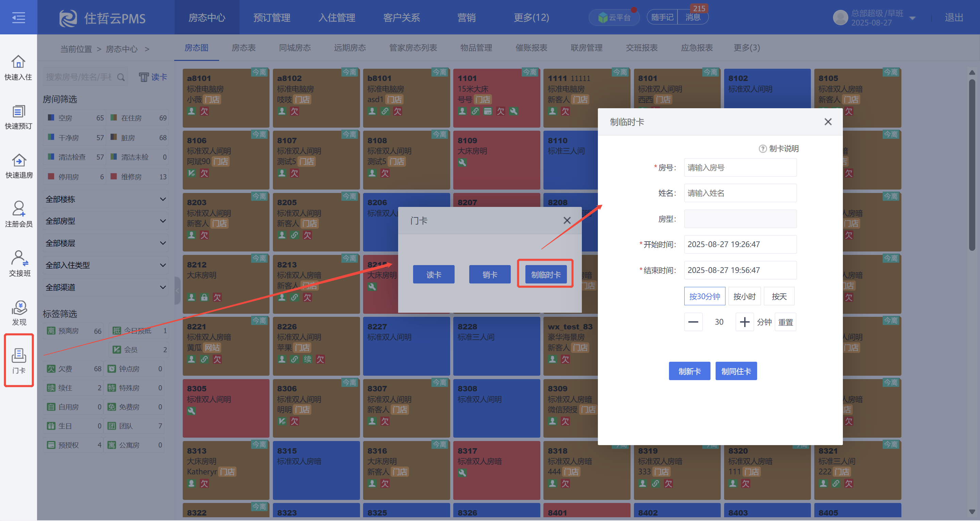Collapse the sidebar hamburger menu icon
Viewport: 980px width, 521px height.
(x=18, y=17)
